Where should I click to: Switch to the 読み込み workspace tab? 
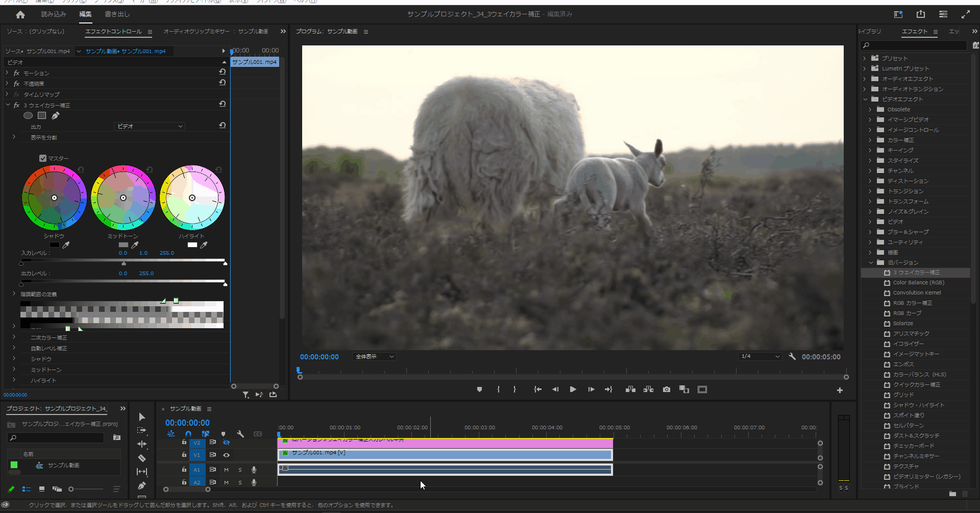click(x=54, y=14)
